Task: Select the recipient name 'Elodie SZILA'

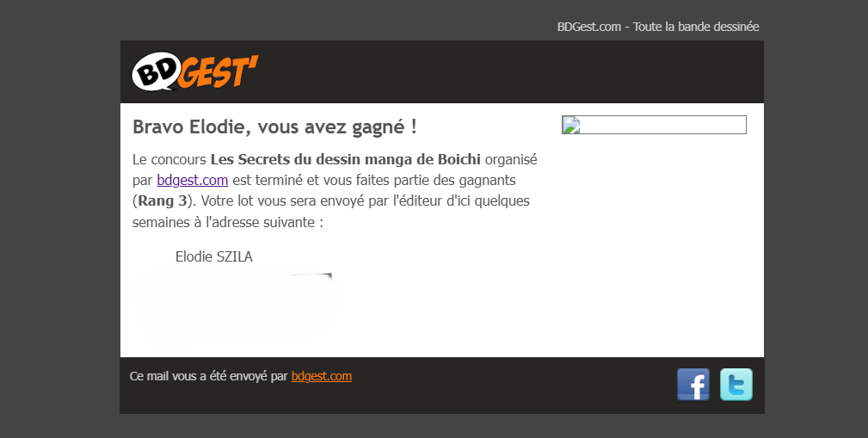Action: [213, 256]
